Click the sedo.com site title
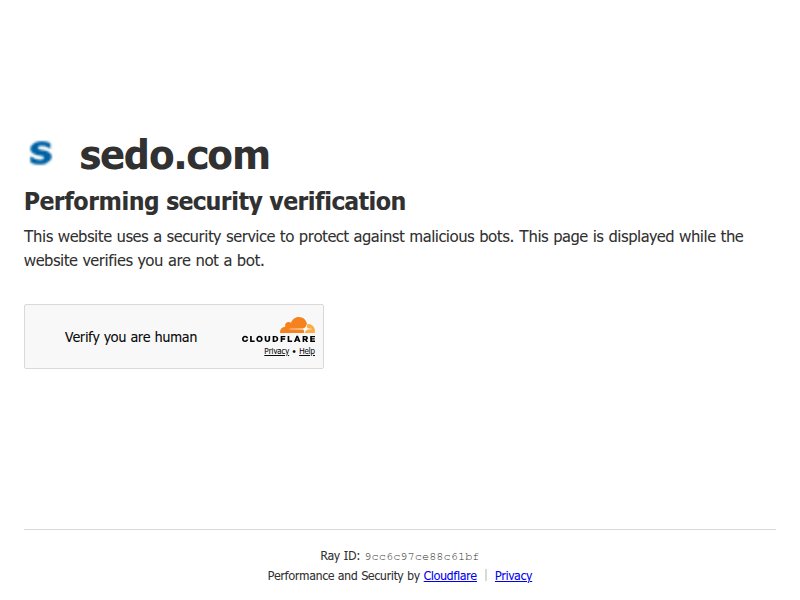The height and width of the screenshot is (600, 800). pyautogui.click(x=174, y=155)
